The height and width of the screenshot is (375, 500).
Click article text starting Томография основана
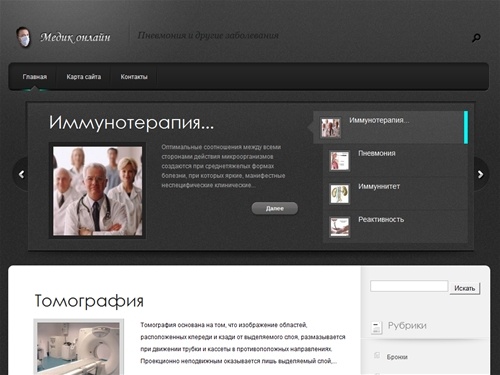(x=243, y=343)
